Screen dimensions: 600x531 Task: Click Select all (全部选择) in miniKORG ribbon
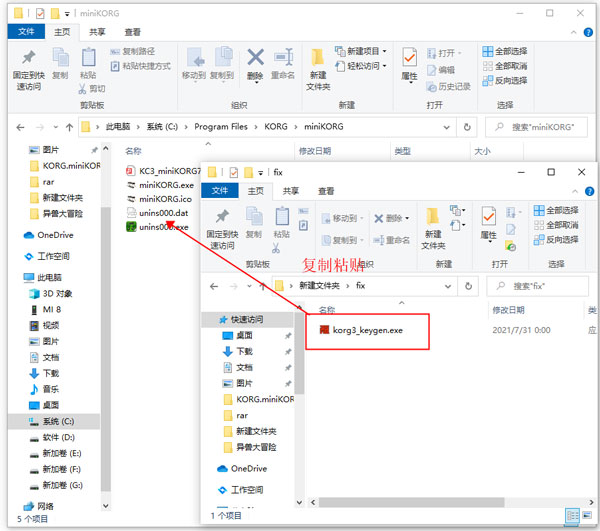pyautogui.click(x=505, y=51)
